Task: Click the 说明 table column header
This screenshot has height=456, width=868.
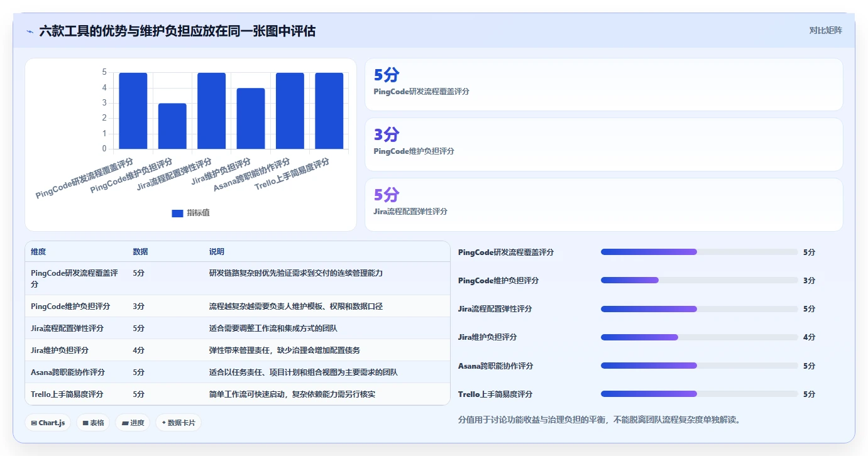Action: coord(217,252)
